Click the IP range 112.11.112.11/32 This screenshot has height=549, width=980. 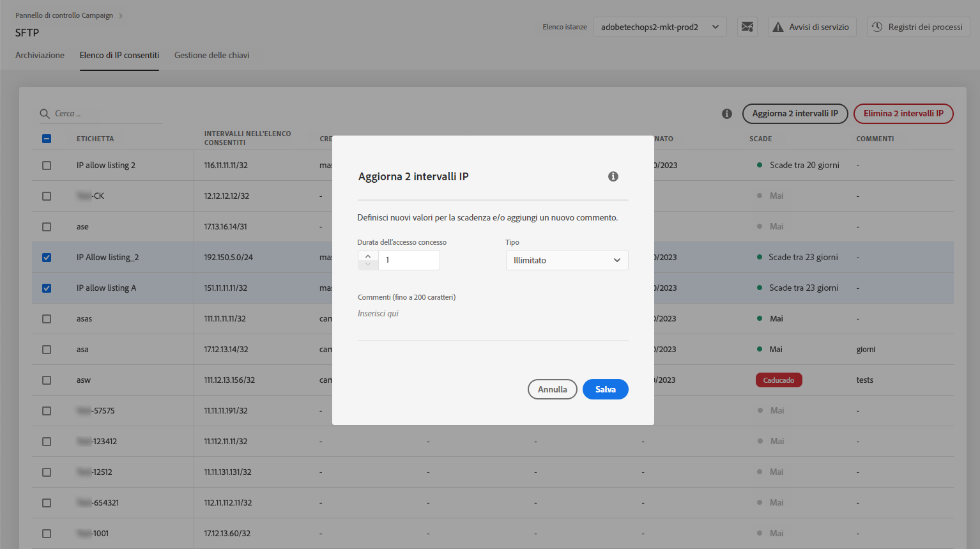228,503
